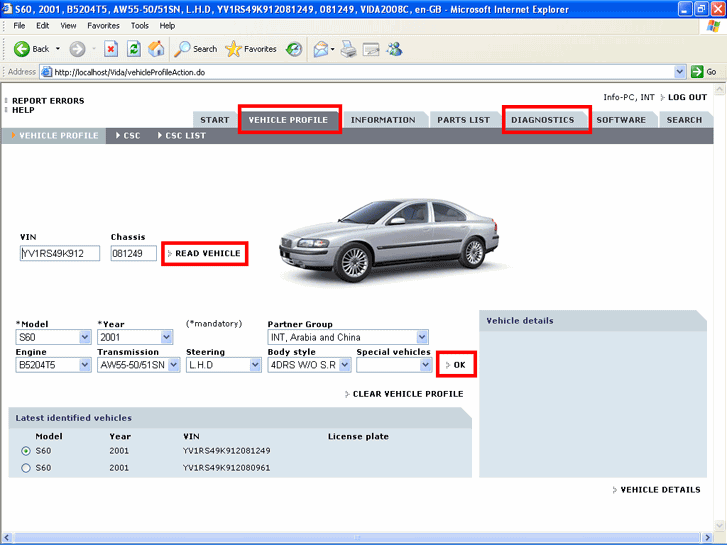Viewport: 727px width, 545px height.
Task: Expand the Model dropdown
Action: (x=84, y=337)
